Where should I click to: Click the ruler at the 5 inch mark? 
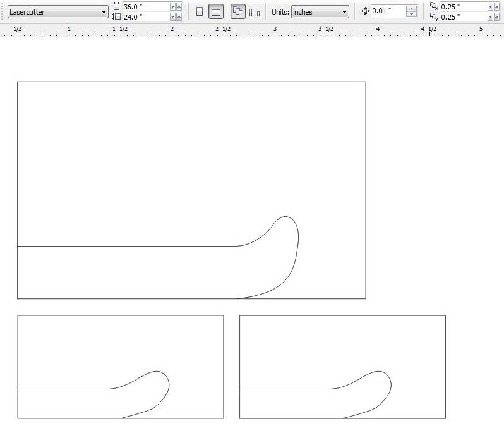[x=481, y=30]
